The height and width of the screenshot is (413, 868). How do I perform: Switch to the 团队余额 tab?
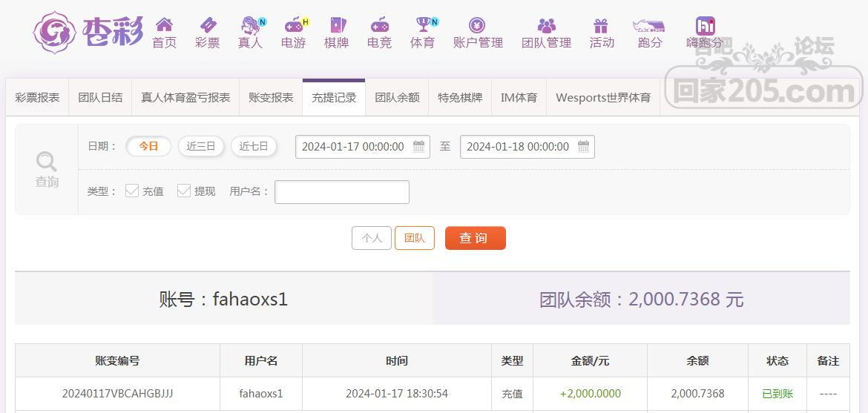point(397,98)
